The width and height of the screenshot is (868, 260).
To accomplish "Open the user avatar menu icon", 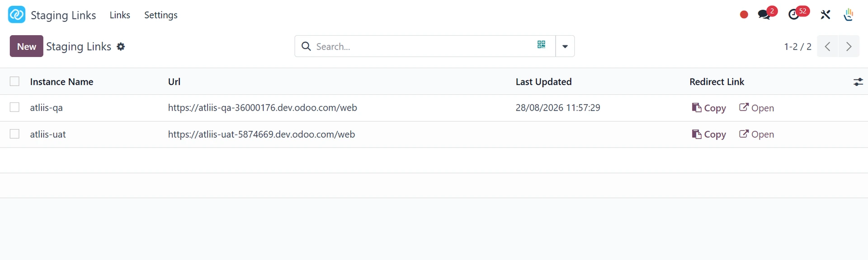I will [849, 15].
